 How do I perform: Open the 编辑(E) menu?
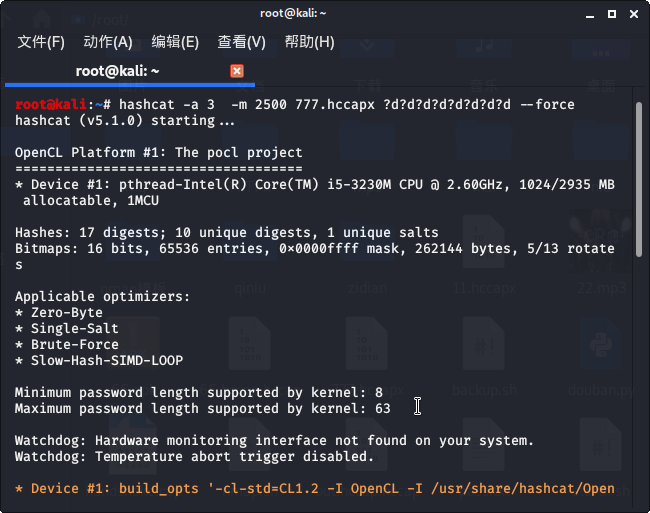click(175, 42)
